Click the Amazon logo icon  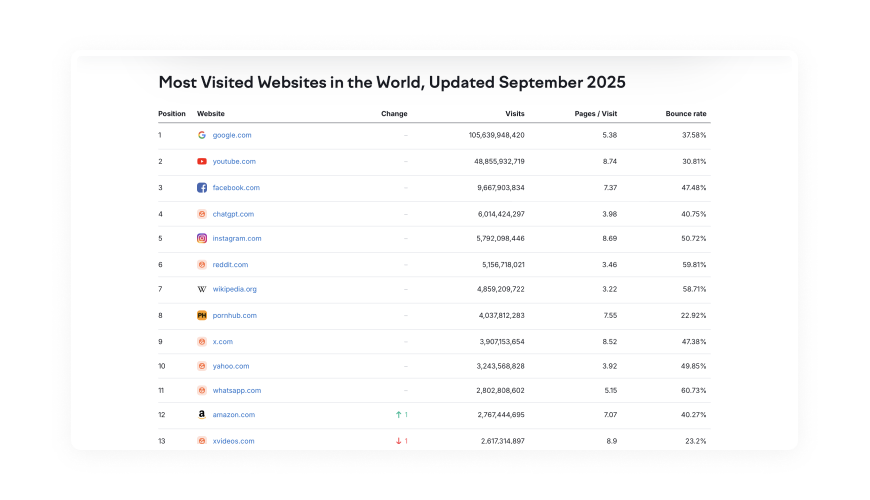[202, 415]
